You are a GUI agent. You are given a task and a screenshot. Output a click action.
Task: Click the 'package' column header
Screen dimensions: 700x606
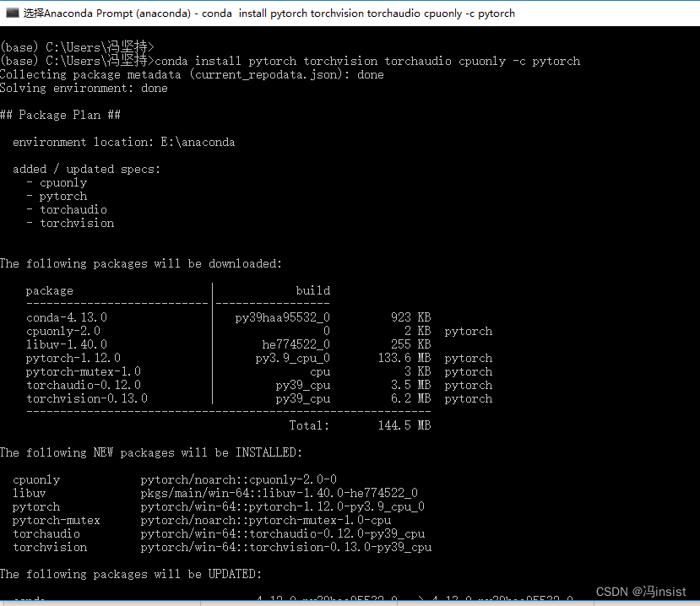[x=50, y=291]
